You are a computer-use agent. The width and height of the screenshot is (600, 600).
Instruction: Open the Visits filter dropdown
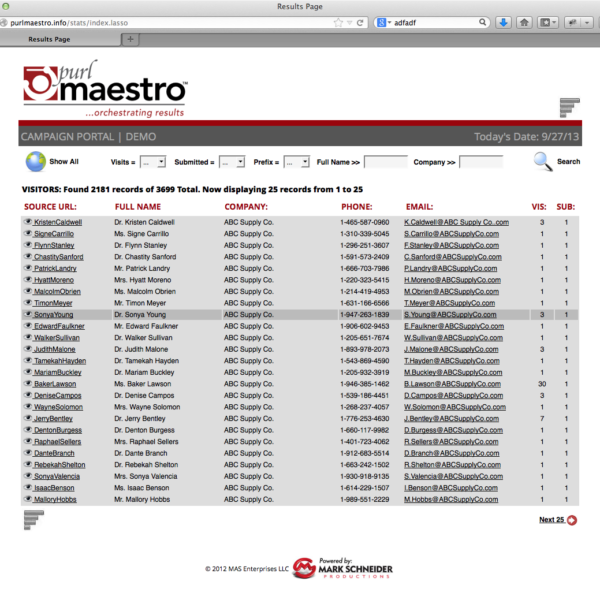[x=152, y=162]
